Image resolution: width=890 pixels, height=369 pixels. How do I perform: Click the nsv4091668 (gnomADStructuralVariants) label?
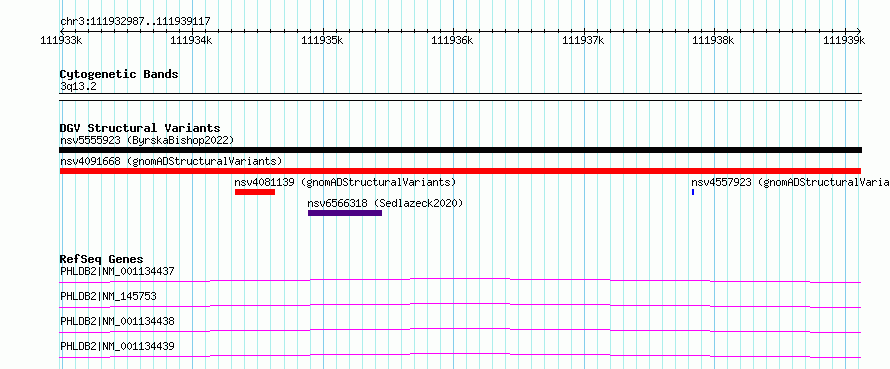coord(171,161)
